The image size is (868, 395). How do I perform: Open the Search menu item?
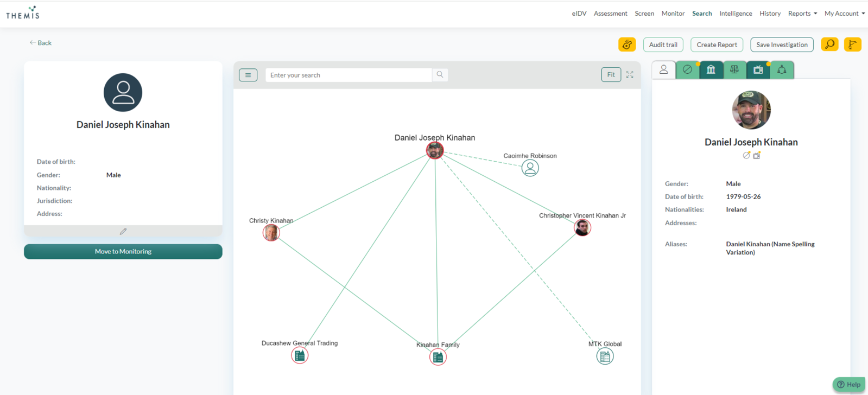coord(702,14)
